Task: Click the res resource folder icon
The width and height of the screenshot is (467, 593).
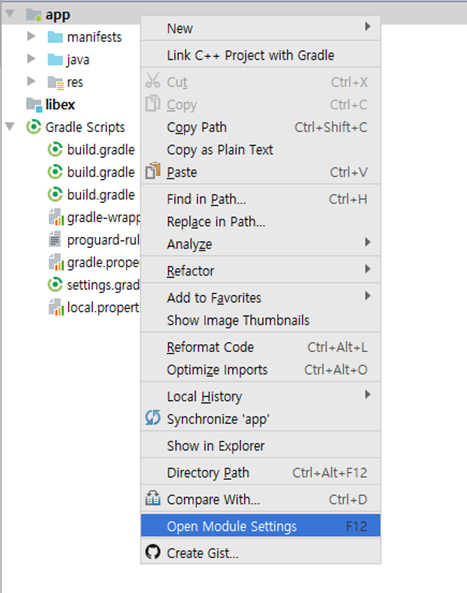Action: [56, 82]
